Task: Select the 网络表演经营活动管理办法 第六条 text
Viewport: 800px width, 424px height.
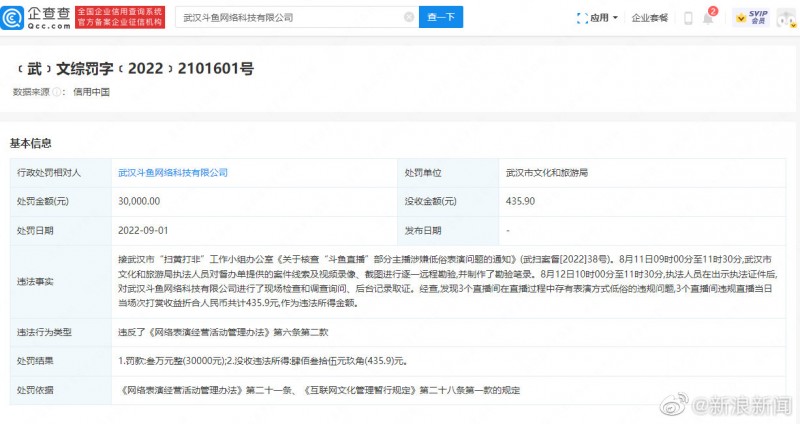Action: tap(223, 333)
